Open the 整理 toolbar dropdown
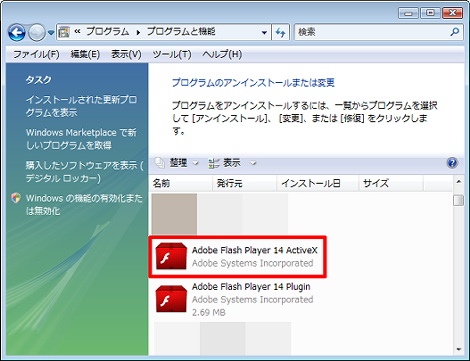Screen dimensions: 470x361 point(177,163)
